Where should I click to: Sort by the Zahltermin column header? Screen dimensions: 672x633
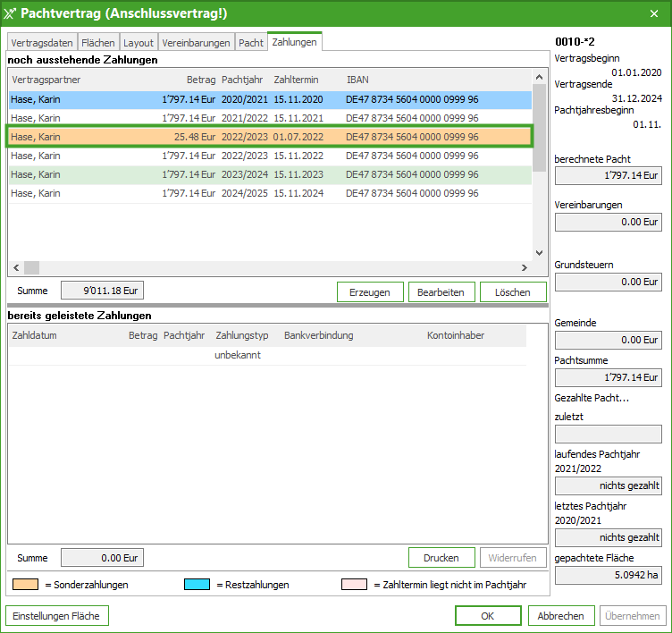point(296,80)
